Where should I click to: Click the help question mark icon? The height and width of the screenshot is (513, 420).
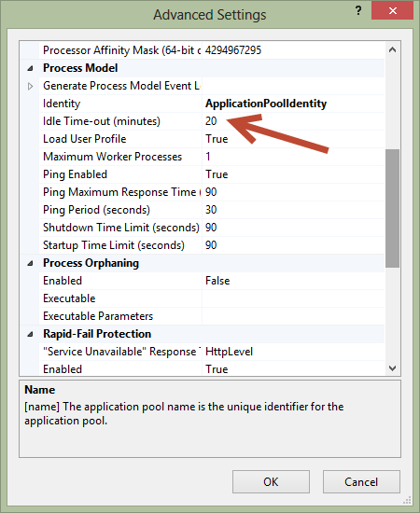(x=358, y=11)
